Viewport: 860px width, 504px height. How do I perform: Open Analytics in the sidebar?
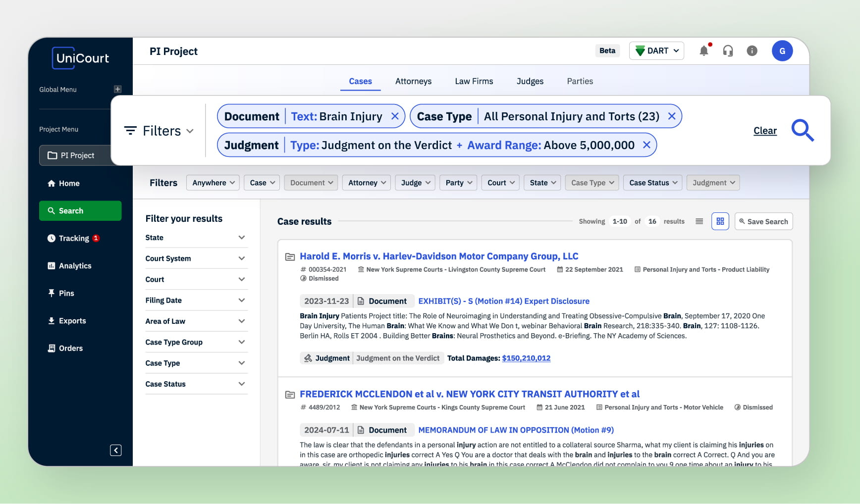pyautogui.click(x=75, y=266)
